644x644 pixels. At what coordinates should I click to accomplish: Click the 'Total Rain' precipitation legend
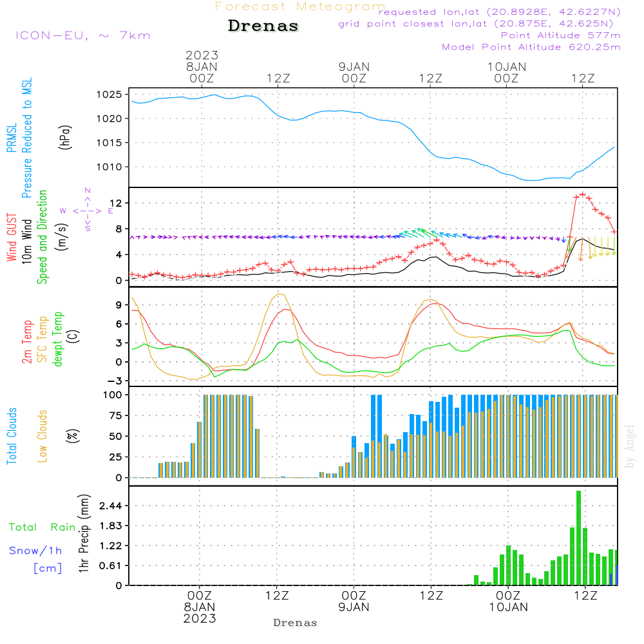point(43,527)
